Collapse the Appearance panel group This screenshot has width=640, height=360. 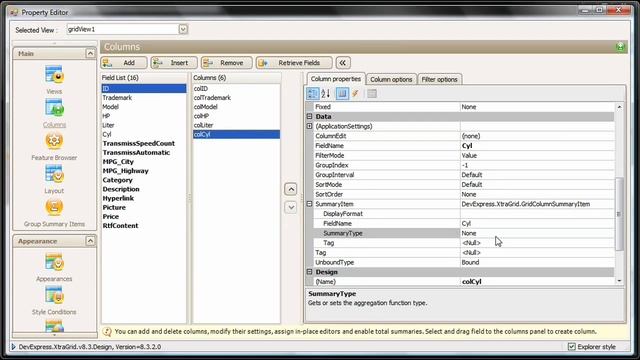pos(90,241)
